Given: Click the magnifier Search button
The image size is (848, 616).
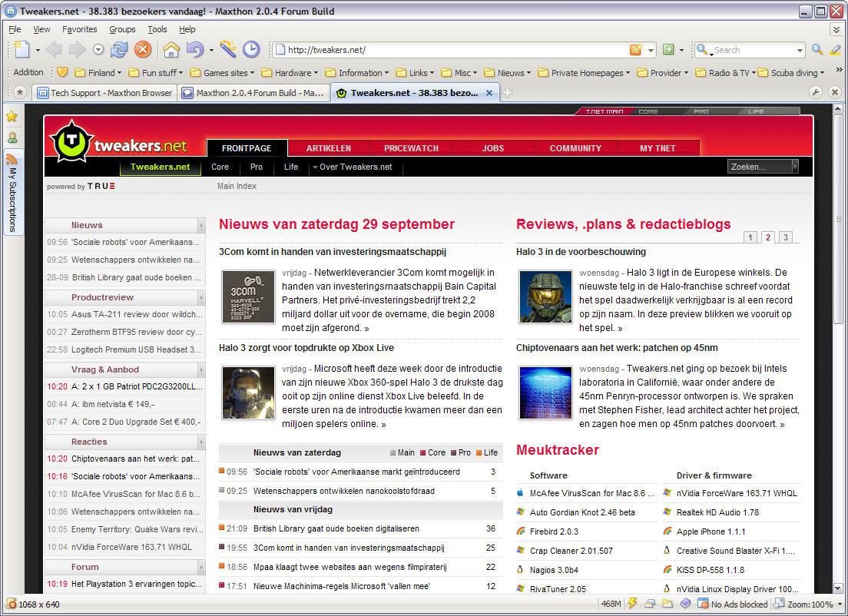Looking at the screenshot, I should (x=817, y=50).
